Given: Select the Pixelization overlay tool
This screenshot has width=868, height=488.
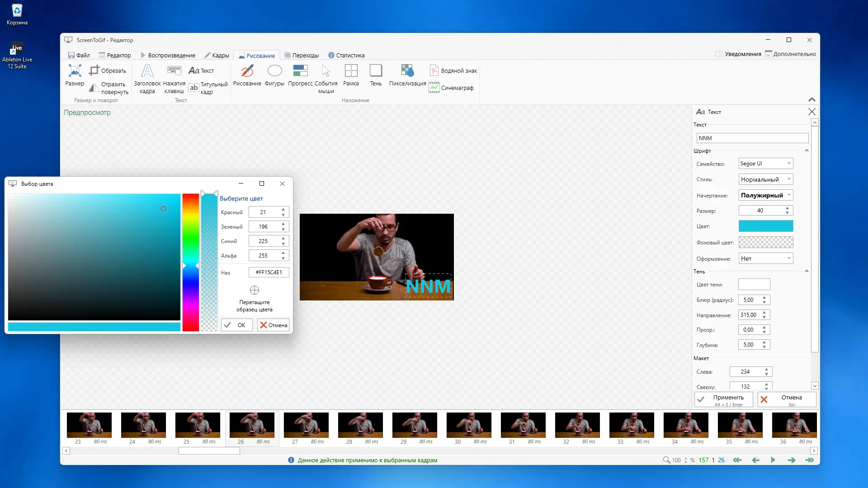Looking at the screenshot, I should pyautogui.click(x=407, y=71).
